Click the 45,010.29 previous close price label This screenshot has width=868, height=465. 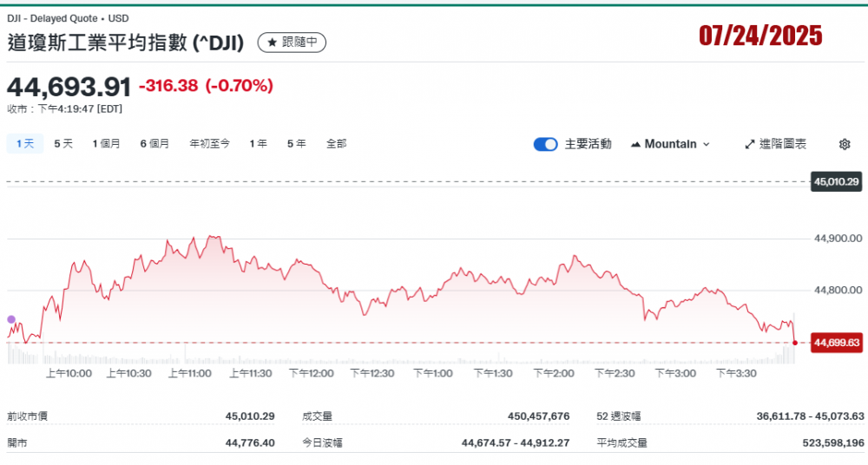click(x=836, y=182)
